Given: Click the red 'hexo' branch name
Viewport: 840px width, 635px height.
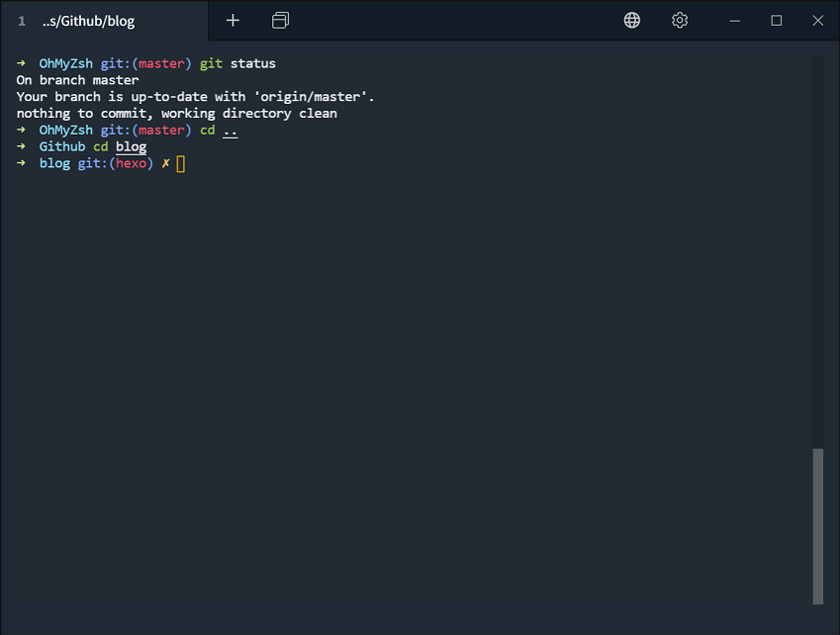Looking at the screenshot, I should [x=132, y=163].
